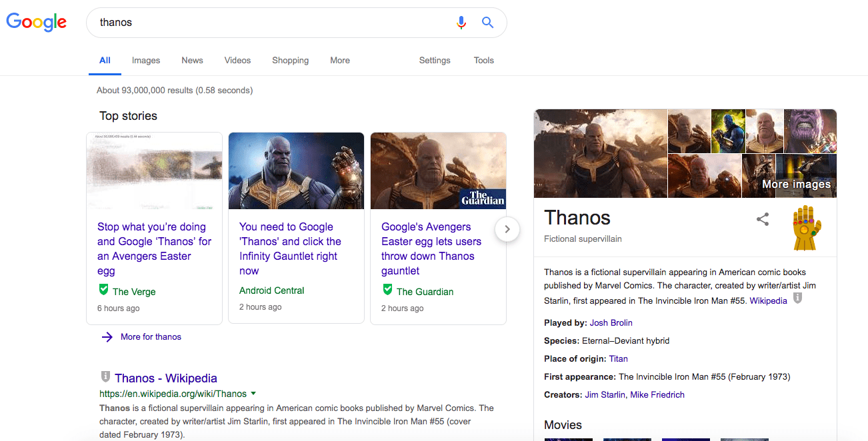
Task: Click the 'First appearance:' label in panel
Action: coord(580,377)
